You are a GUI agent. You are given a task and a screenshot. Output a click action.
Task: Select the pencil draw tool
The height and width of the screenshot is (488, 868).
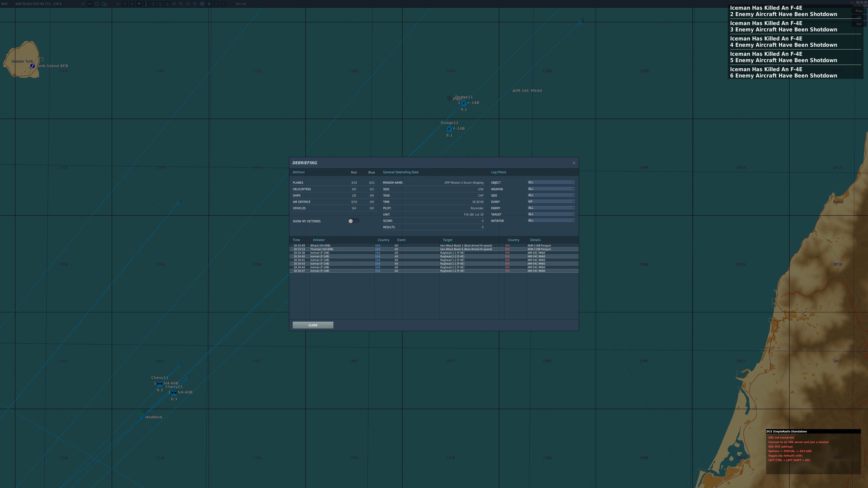[x=223, y=4]
